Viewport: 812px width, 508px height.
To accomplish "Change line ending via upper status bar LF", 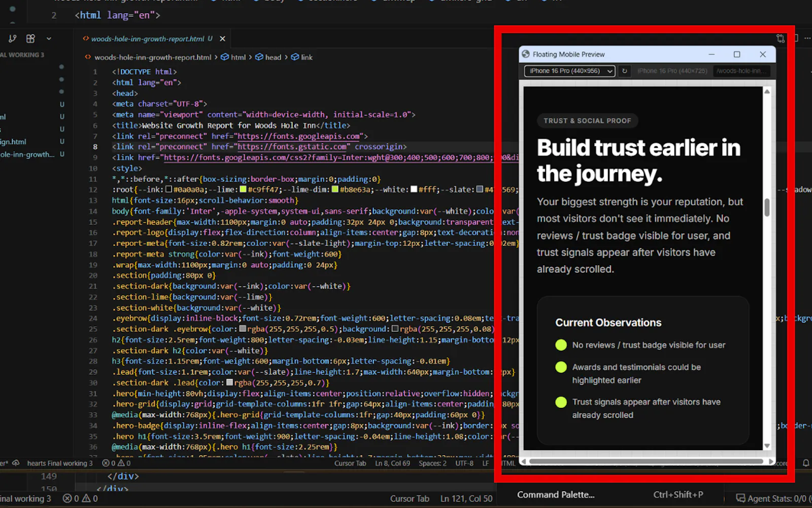I will point(486,463).
